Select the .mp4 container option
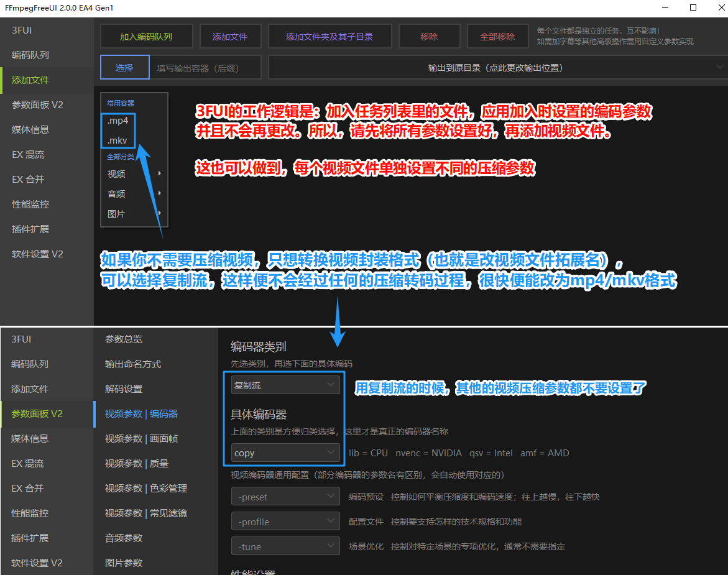Image resolution: width=728 pixels, height=575 pixels. click(117, 121)
